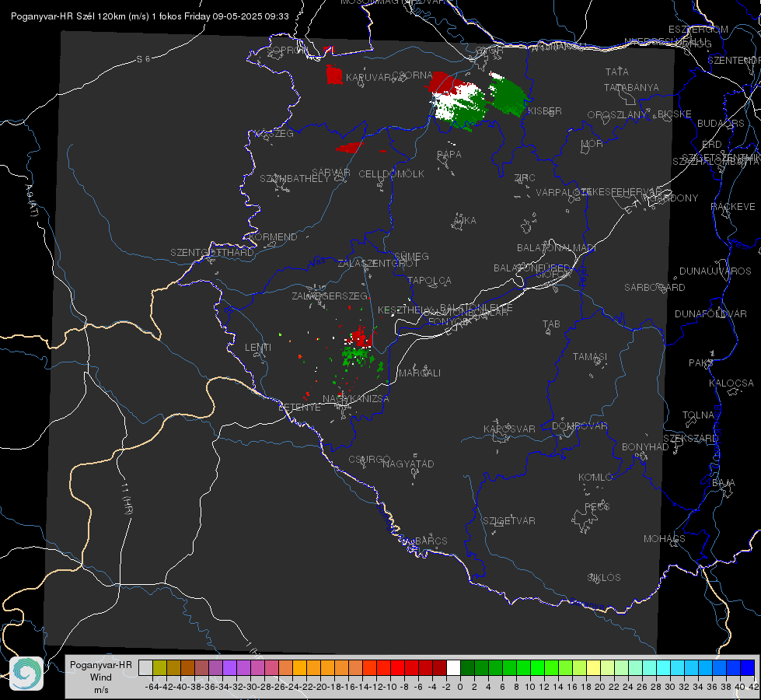
Task: Click the S 6 road label
Action: tap(143, 59)
